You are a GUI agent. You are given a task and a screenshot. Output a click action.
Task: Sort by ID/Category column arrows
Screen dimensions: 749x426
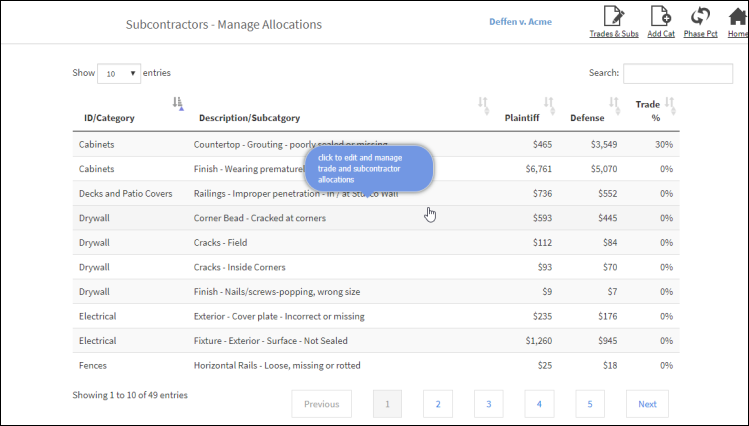(x=178, y=103)
